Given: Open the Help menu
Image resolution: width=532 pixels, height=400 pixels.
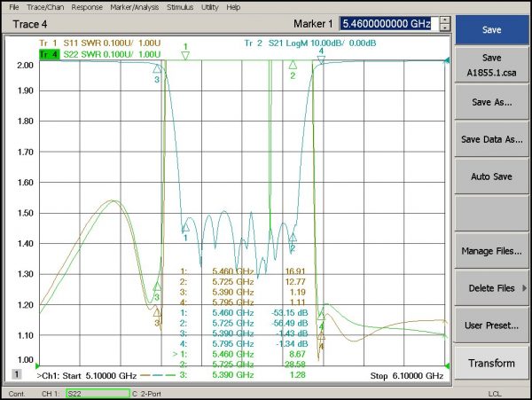Looking at the screenshot, I should click(233, 7).
